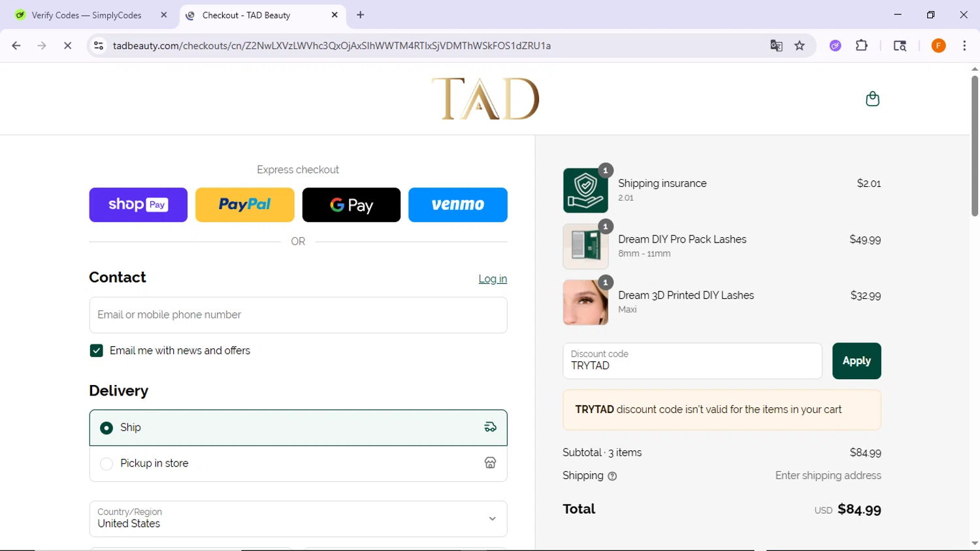Click the Dream 3D Printed DIY Lashes name

(x=686, y=295)
